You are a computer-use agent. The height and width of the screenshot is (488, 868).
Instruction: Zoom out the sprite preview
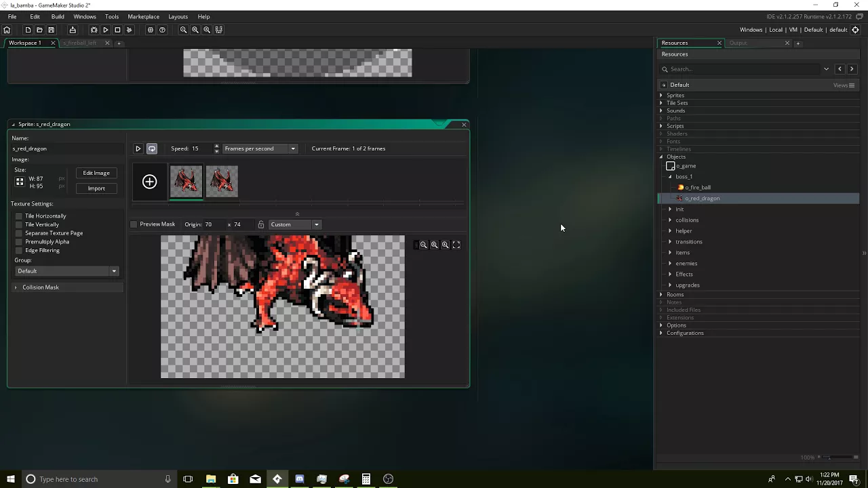423,245
